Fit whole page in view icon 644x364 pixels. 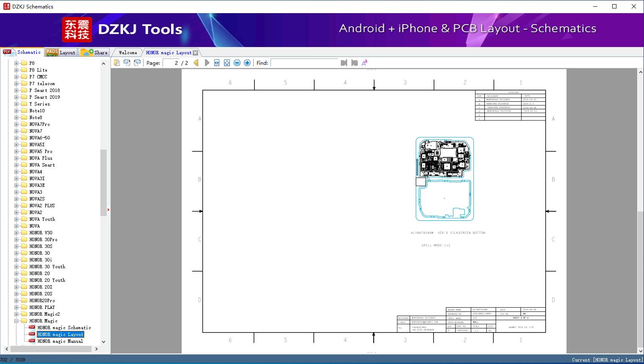pos(227,63)
